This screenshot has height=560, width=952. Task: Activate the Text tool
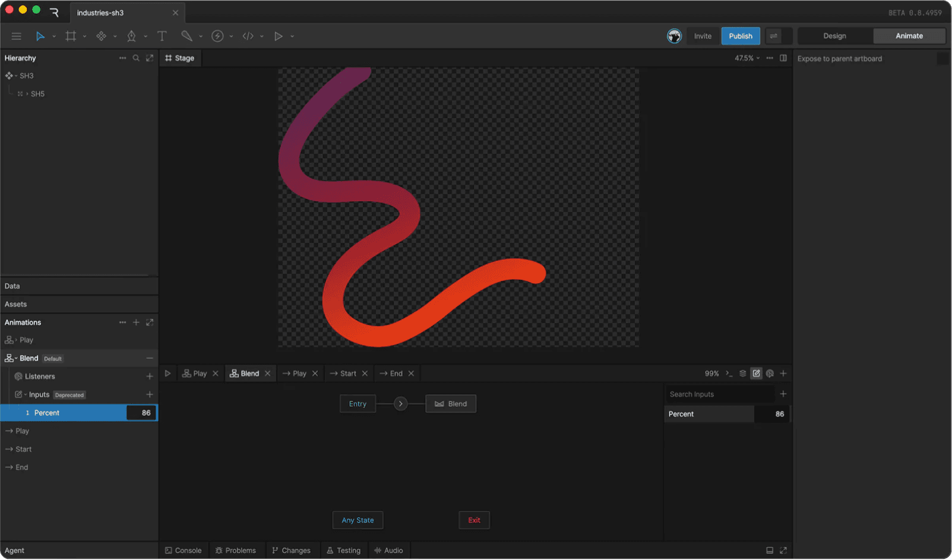pos(162,36)
